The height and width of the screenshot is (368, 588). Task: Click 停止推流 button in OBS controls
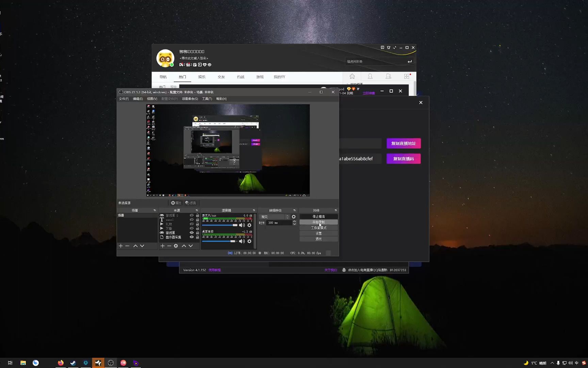coord(318,217)
